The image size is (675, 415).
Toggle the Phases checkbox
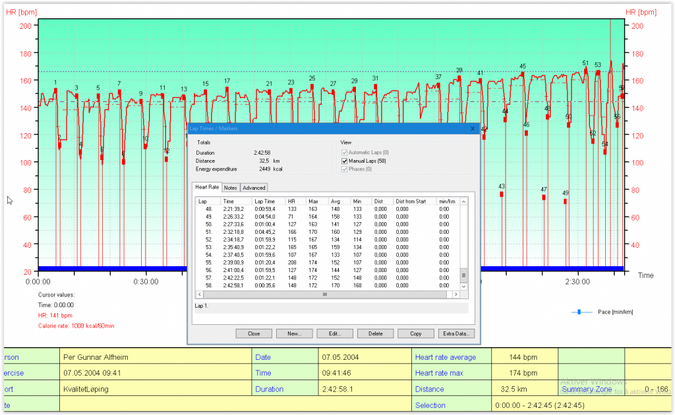(345, 169)
